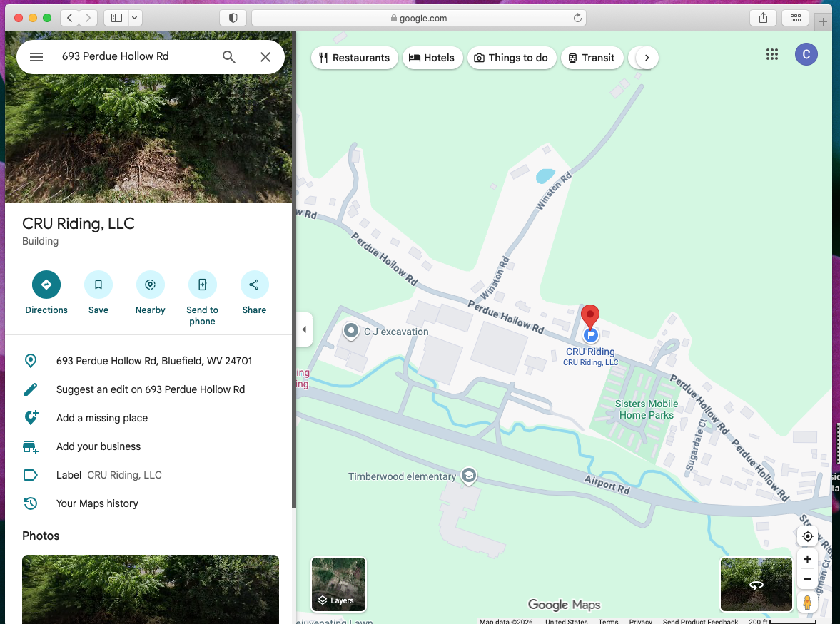Open the Safari share sheet
The width and height of the screenshot is (840, 624).
pyautogui.click(x=763, y=18)
